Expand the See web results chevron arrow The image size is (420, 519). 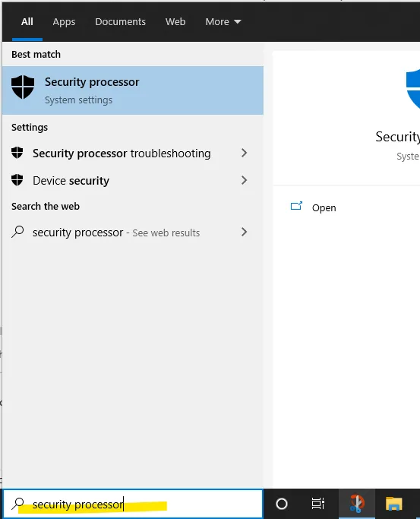(x=244, y=232)
